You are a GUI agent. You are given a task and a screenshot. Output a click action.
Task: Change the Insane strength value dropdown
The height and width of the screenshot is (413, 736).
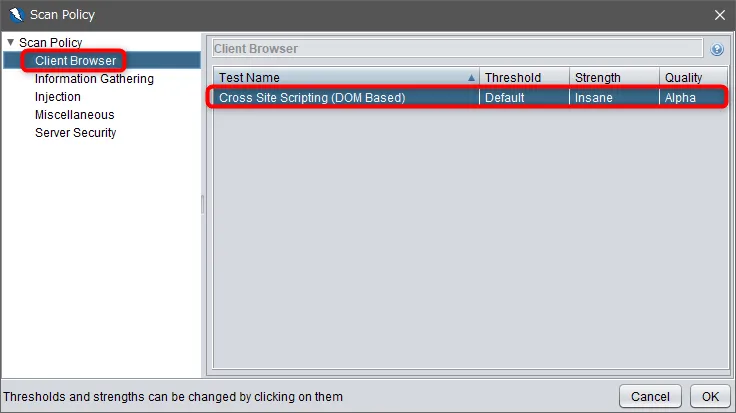pos(614,98)
